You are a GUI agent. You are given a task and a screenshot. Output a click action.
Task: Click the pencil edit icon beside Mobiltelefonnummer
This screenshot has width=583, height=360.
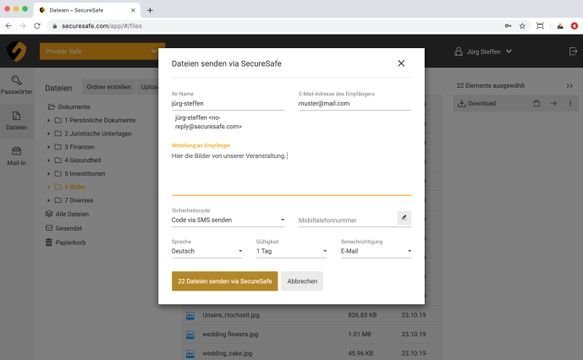pos(404,218)
